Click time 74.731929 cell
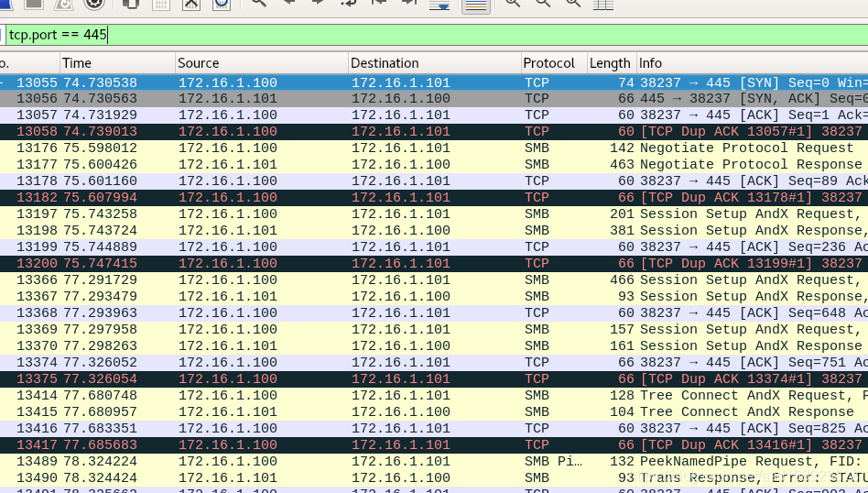This screenshot has width=868, height=493. click(x=100, y=115)
